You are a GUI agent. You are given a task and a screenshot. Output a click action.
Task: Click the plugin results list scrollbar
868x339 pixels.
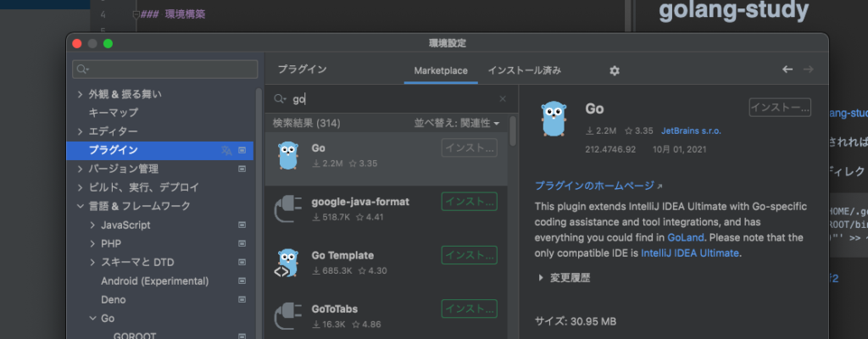tap(513, 131)
